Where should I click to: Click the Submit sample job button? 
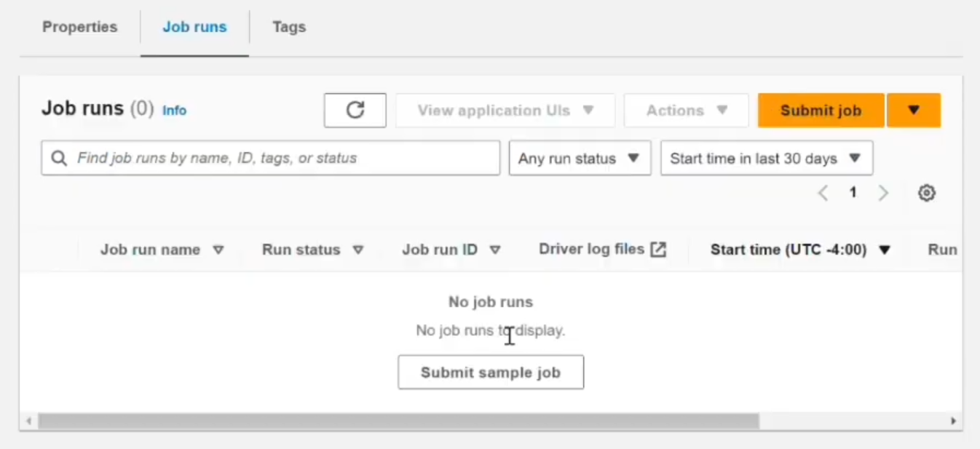[490, 372]
